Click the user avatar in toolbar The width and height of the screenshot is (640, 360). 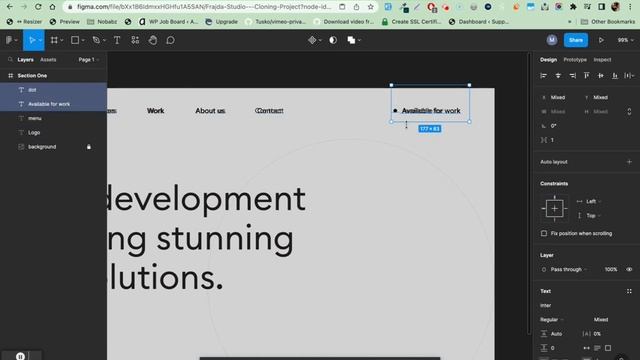[x=552, y=40]
